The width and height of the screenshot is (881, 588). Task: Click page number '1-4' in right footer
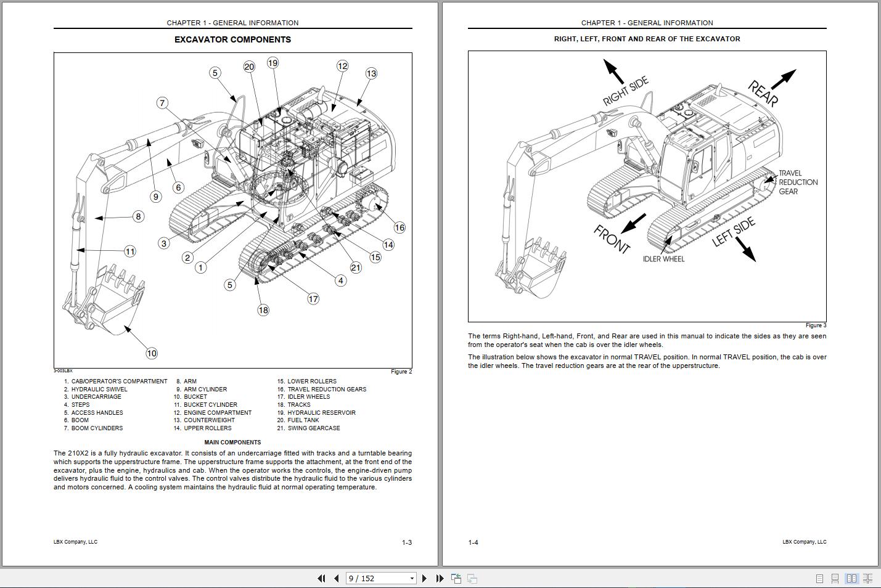(473, 543)
